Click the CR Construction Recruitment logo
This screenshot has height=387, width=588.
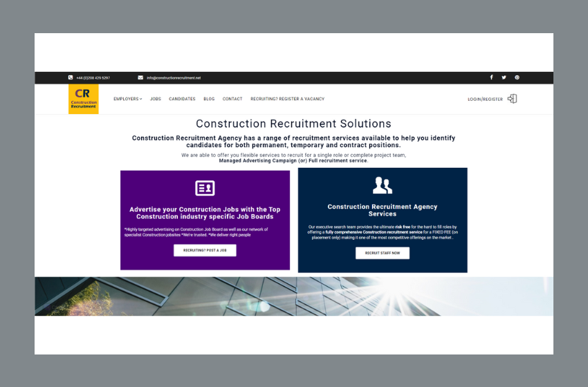84,99
